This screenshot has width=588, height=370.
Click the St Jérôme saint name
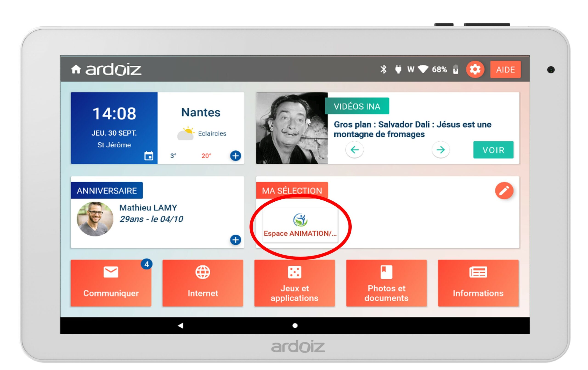coord(114,145)
